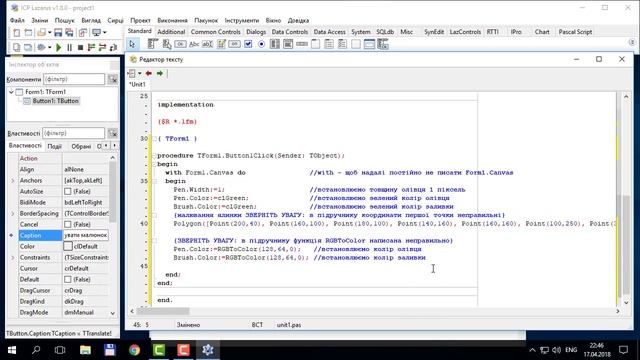Switch to the Common Controls palette tab

pyautogui.click(x=216, y=31)
